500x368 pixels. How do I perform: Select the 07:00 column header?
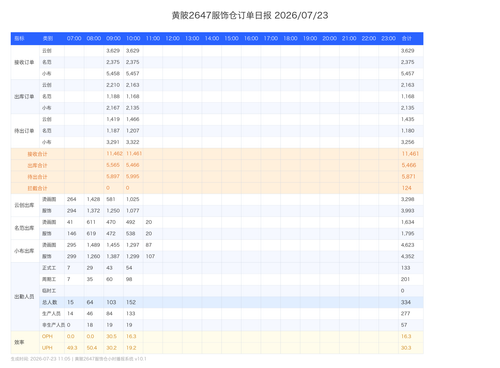[74, 38]
